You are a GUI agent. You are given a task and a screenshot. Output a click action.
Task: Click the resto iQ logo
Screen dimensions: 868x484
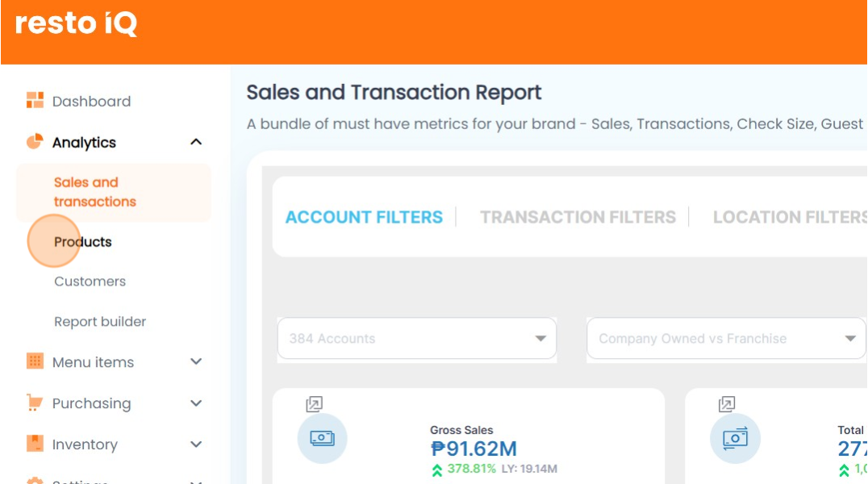coord(77,23)
